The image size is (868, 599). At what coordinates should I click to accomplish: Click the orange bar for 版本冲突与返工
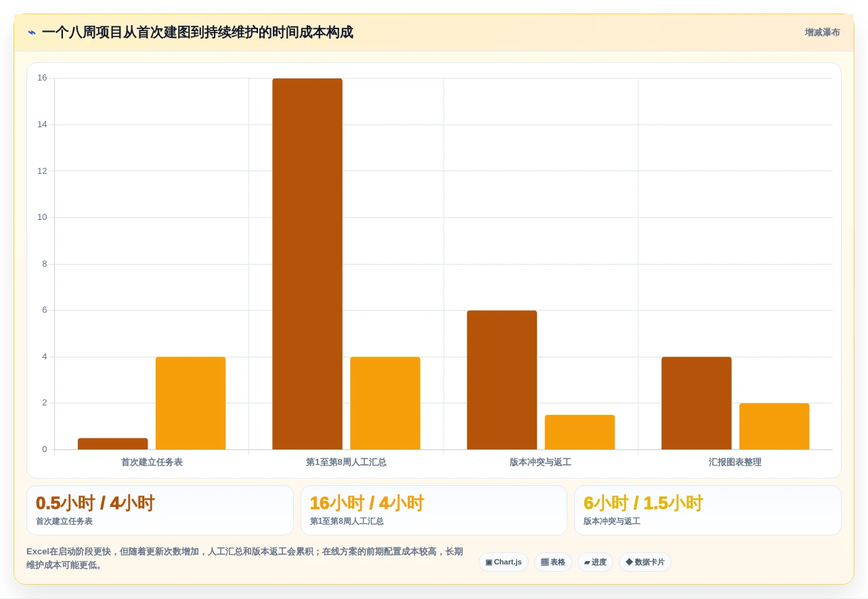(580, 432)
